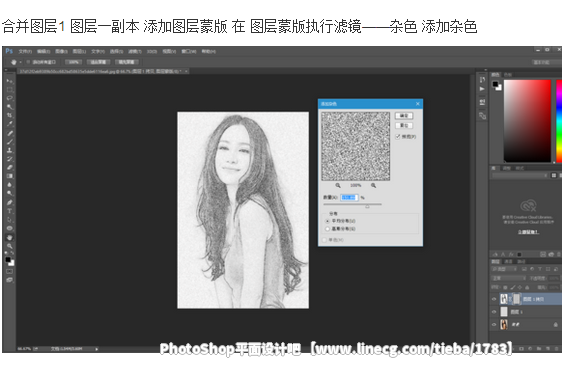Switch to the Channels tab
Screen dimensions: 568x368
[509, 261]
